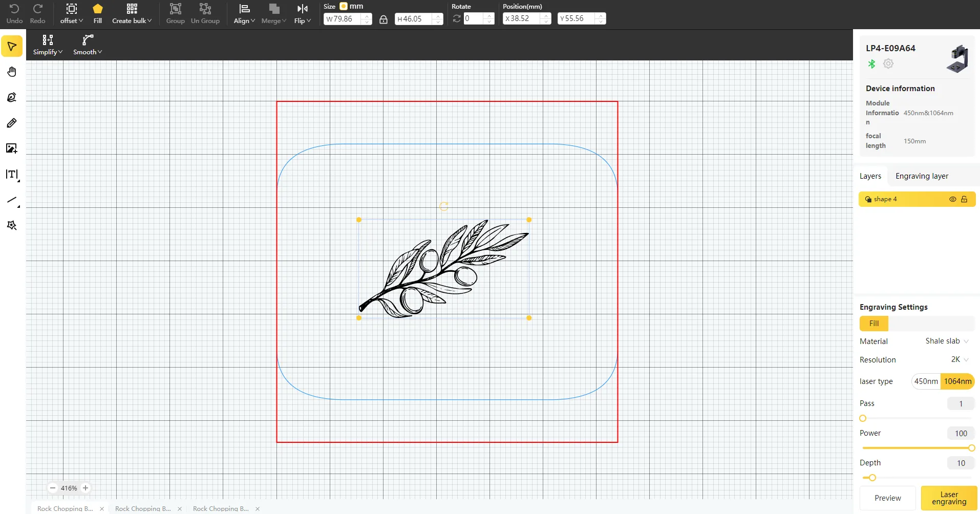This screenshot has width=980, height=514.
Task: Open the Flip dropdown
Action: point(303,14)
